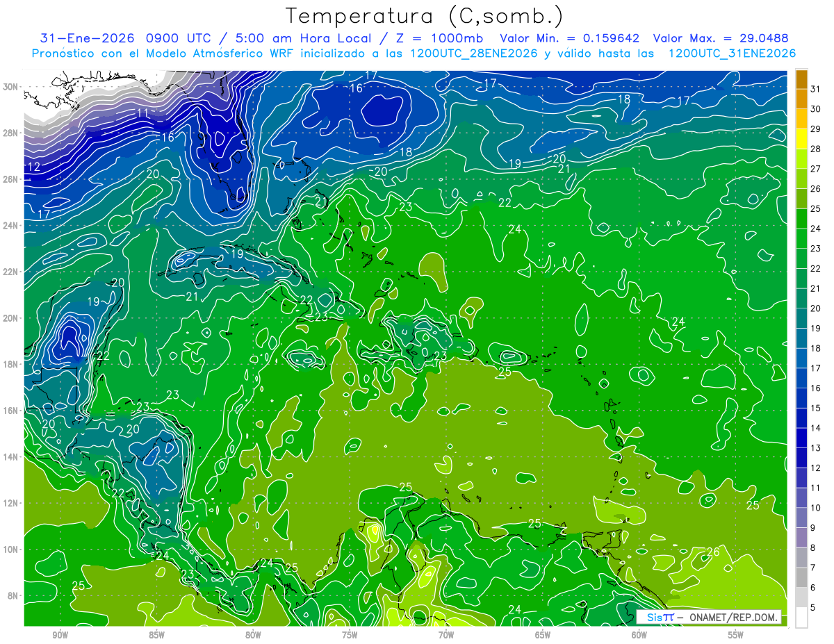Click the '22N' latitude axis label
The width and height of the screenshot is (834, 644).
(x=10, y=272)
